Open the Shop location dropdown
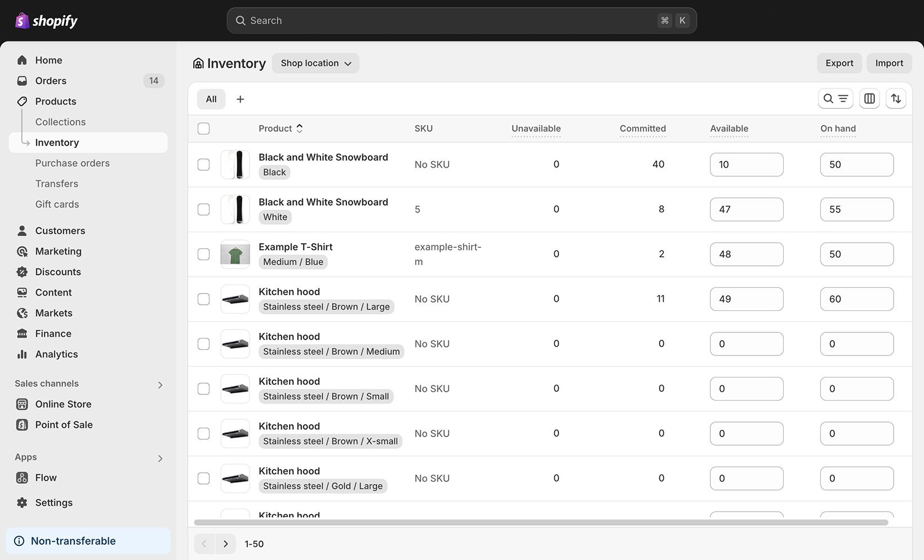 pos(315,63)
